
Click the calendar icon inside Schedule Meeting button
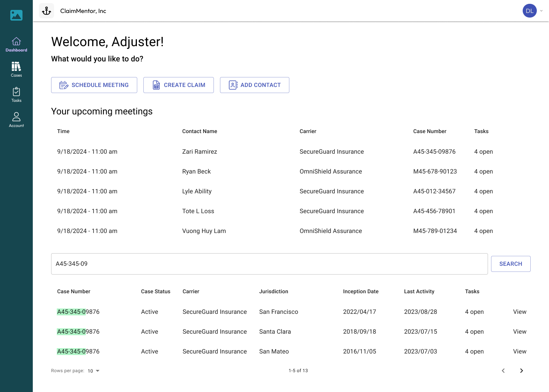pos(64,85)
